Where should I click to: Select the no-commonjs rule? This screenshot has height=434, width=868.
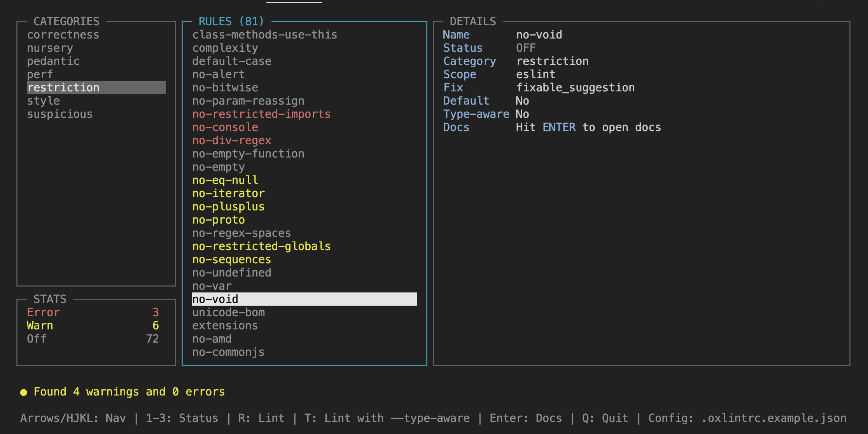228,352
